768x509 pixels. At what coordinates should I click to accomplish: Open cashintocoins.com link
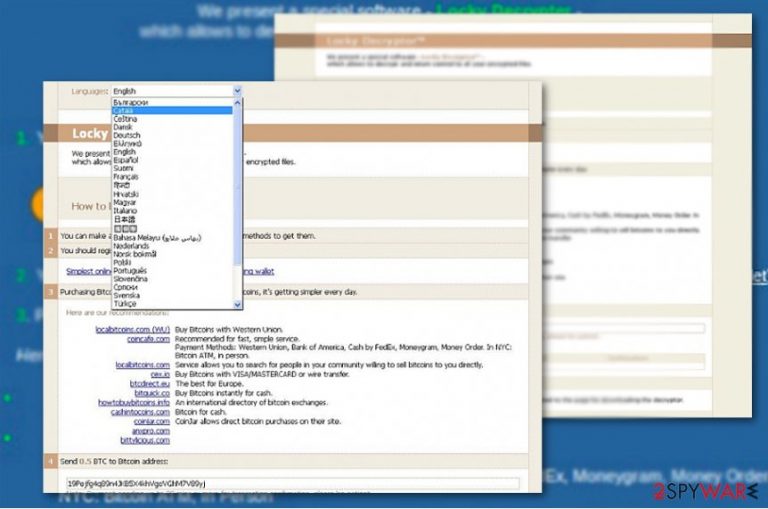pyautogui.click(x=140, y=412)
